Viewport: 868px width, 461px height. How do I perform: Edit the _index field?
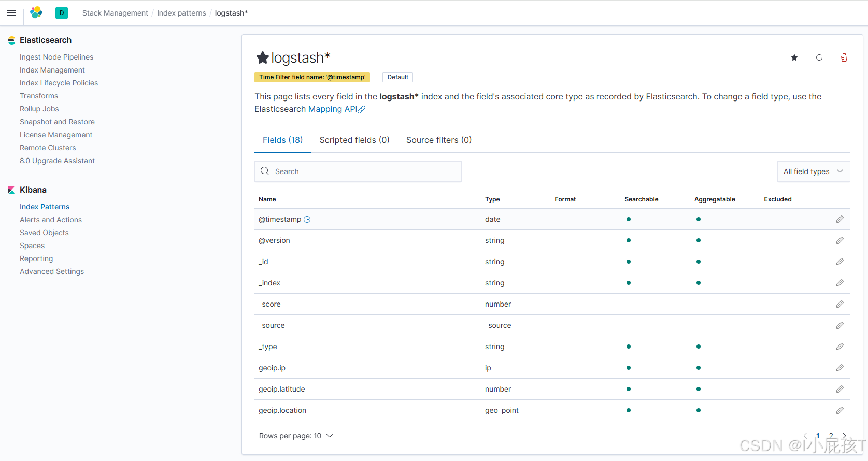(x=840, y=283)
